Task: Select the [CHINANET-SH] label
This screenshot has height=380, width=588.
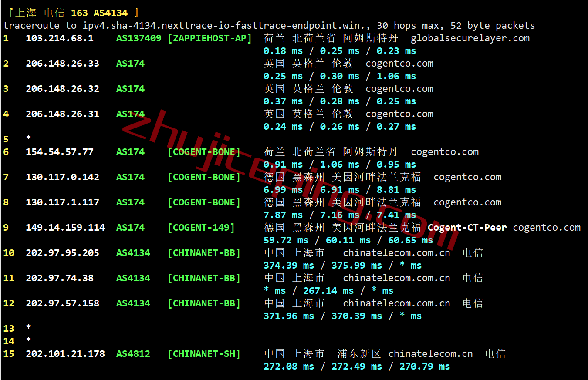Action: tap(204, 354)
